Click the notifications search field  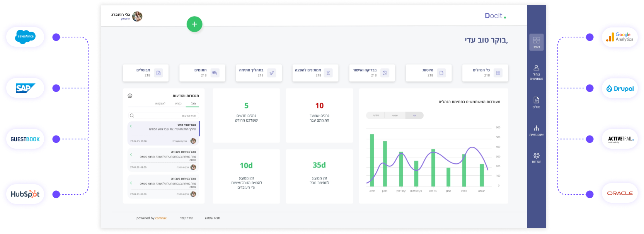click(164, 115)
